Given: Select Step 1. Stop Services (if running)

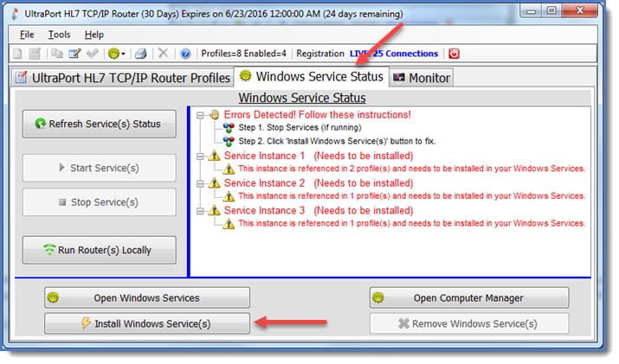Looking at the screenshot, I should tap(300, 127).
